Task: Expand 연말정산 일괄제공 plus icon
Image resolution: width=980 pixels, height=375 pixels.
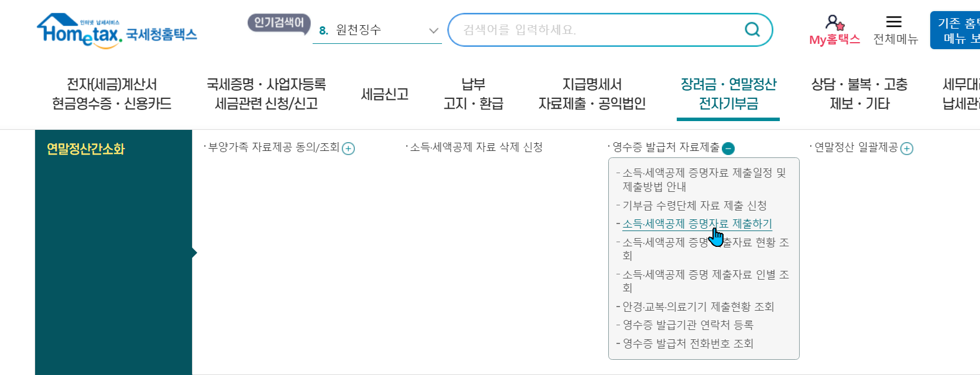Action: click(907, 149)
